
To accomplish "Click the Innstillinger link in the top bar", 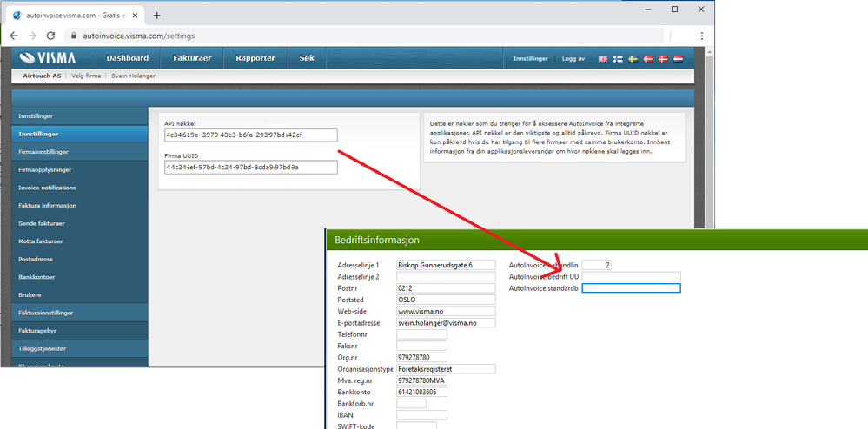I will pyautogui.click(x=530, y=59).
